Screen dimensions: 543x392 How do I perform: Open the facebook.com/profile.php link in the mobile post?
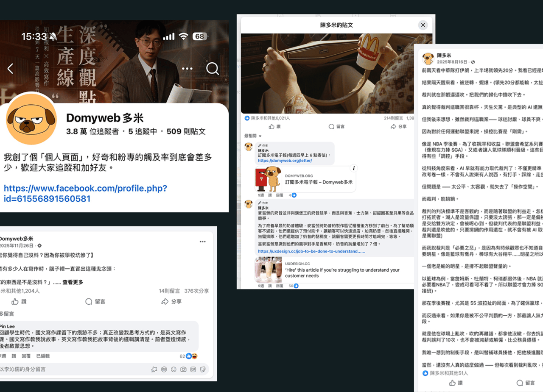click(85, 193)
